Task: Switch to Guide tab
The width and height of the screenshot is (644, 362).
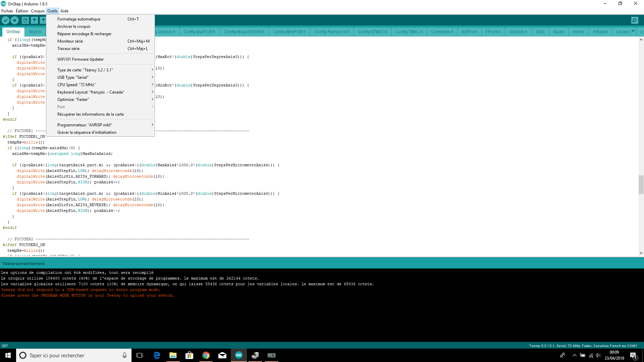Action: [x=558, y=32]
